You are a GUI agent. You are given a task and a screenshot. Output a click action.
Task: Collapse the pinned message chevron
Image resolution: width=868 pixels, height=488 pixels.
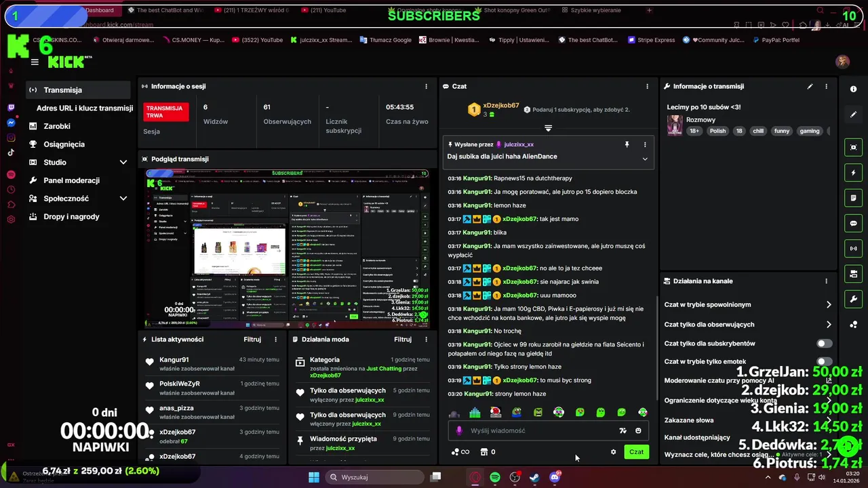pos(644,159)
